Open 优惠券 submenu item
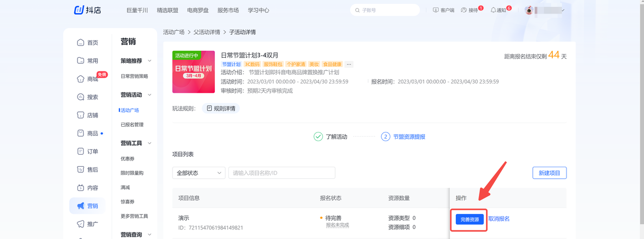The width and height of the screenshot is (644, 239). [x=127, y=159]
